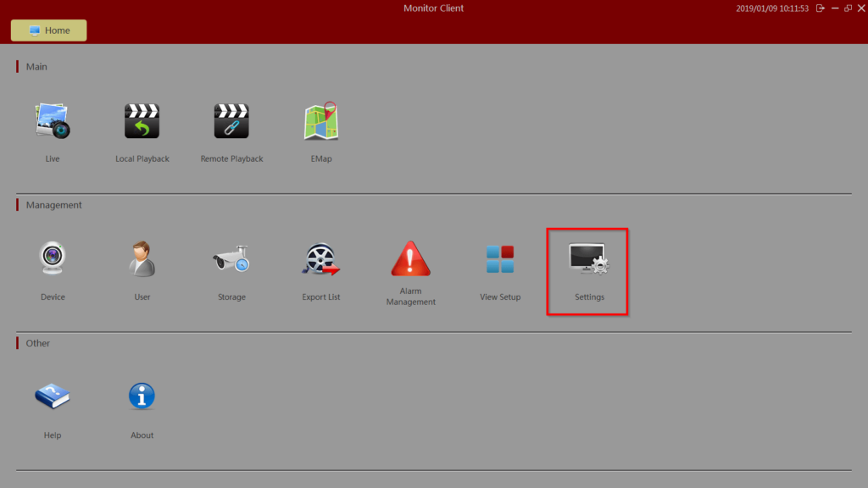Open Local Playback
The height and width of the screenshot is (488, 868).
point(142,120)
